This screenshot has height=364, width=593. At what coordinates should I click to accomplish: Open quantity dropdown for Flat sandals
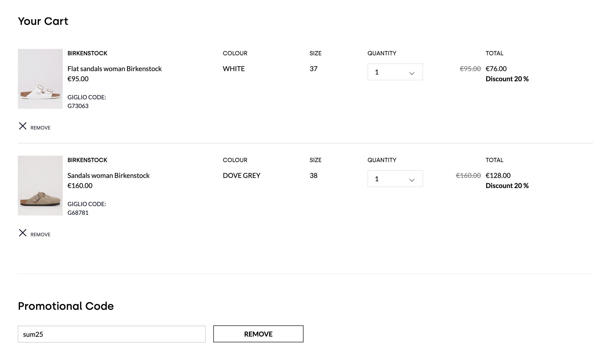[x=395, y=72]
